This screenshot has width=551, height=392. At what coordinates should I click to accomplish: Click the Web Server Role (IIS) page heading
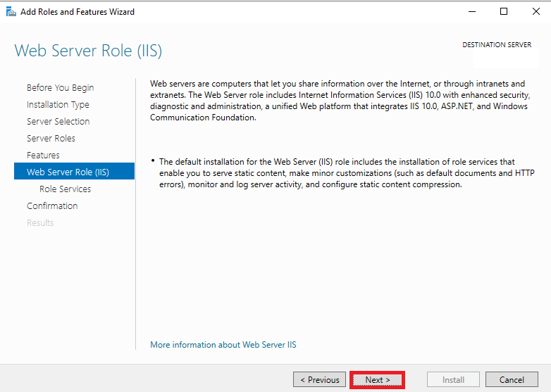coord(88,51)
